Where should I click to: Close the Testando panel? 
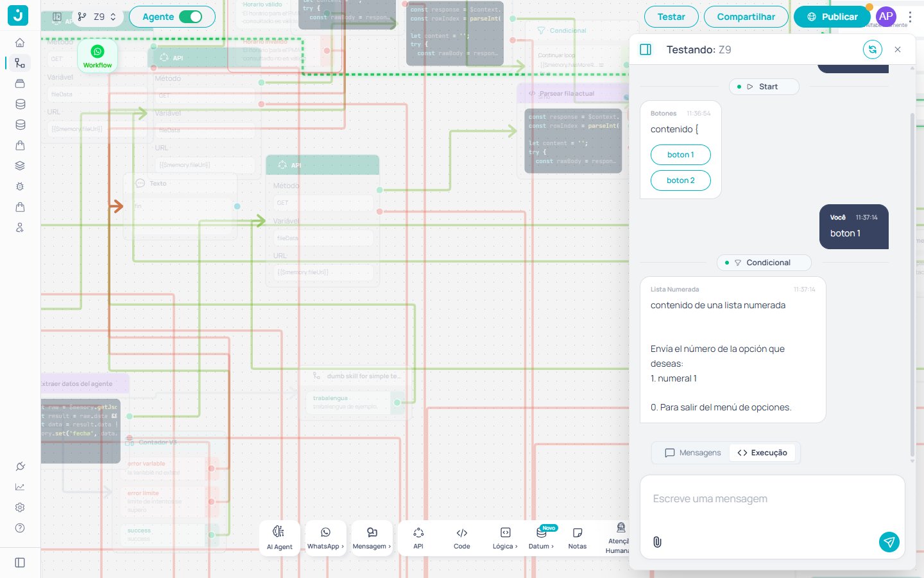[x=898, y=49]
